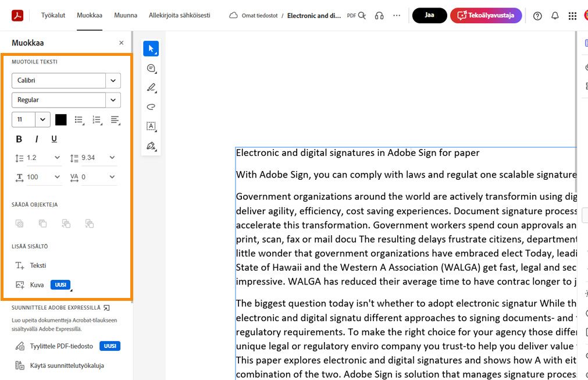Select the freehand lasso draw tool
588x380 pixels.
click(151, 107)
